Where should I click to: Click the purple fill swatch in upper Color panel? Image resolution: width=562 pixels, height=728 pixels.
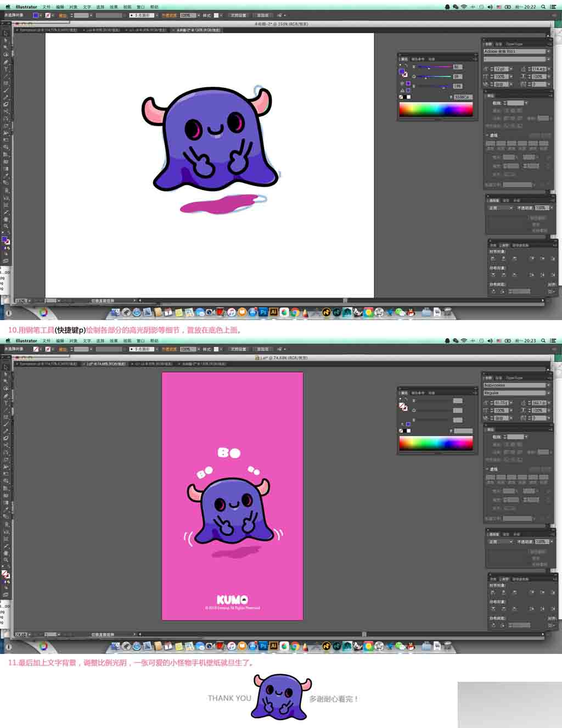point(402,72)
